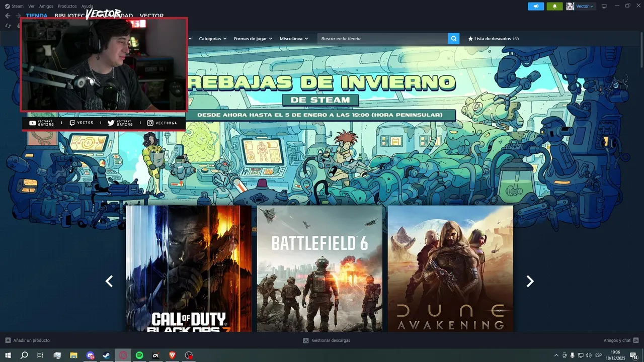Click the network tray icon

(x=580, y=355)
